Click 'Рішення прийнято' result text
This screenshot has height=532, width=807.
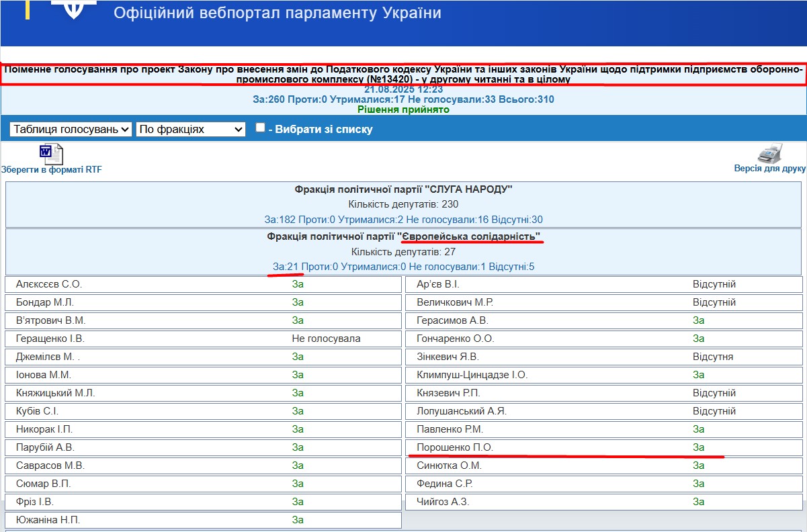(403, 109)
